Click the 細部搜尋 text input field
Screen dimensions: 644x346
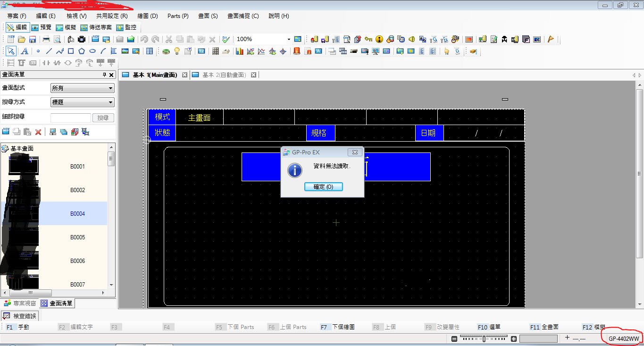(x=70, y=118)
